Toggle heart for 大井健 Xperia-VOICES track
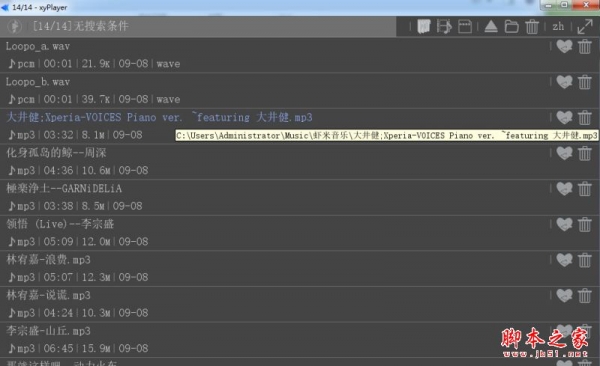Viewport: 600px width, 366px height. tap(564, 117)
